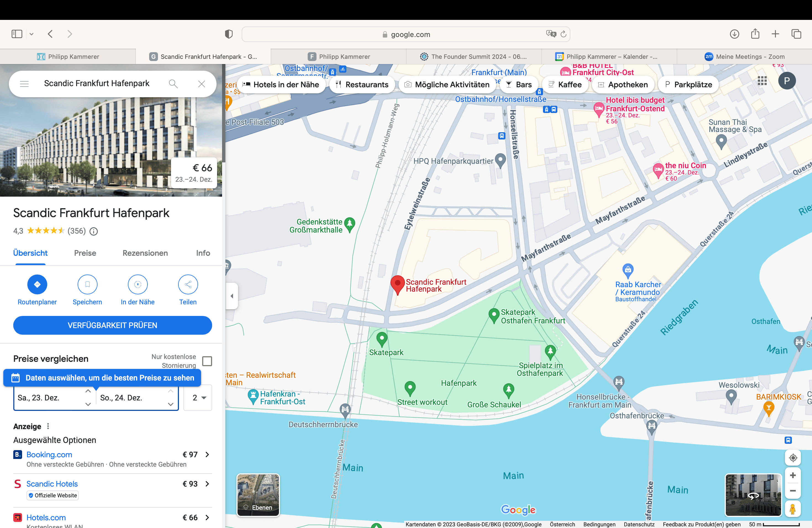Screen dimensions: 812x528
Task: Click the Speichern bookmark icon
Action: (87, 284)
